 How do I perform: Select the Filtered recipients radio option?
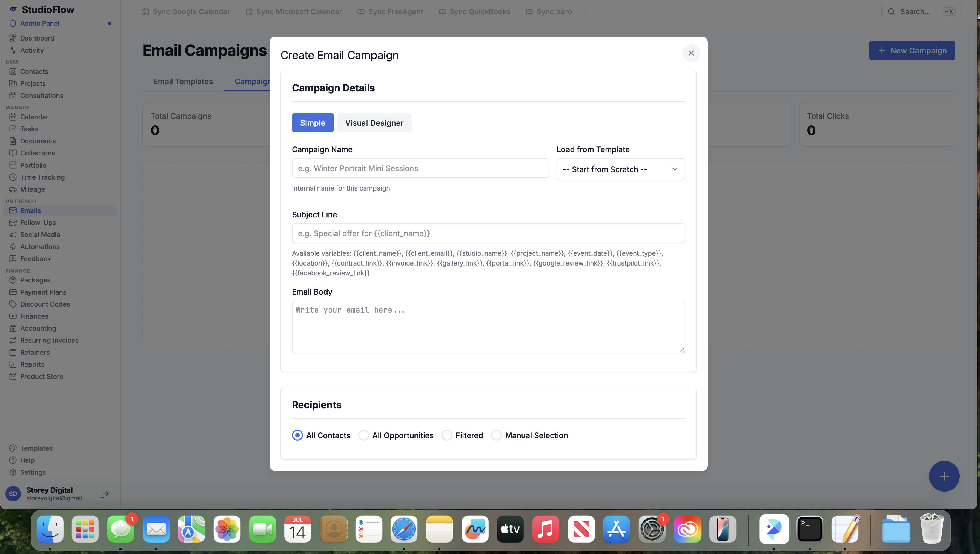click(447, 435)
